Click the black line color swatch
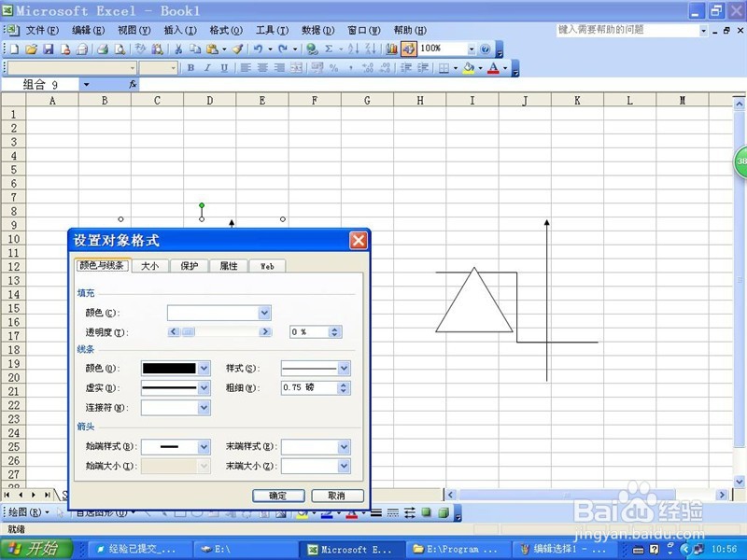747x560 pixels. coord(169,368)
